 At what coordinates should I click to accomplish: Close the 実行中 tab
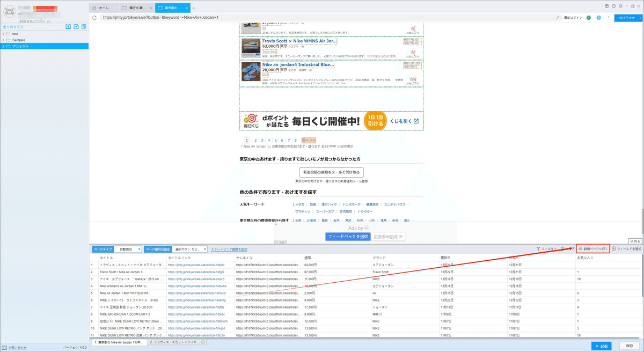click(x=150, y=8)
